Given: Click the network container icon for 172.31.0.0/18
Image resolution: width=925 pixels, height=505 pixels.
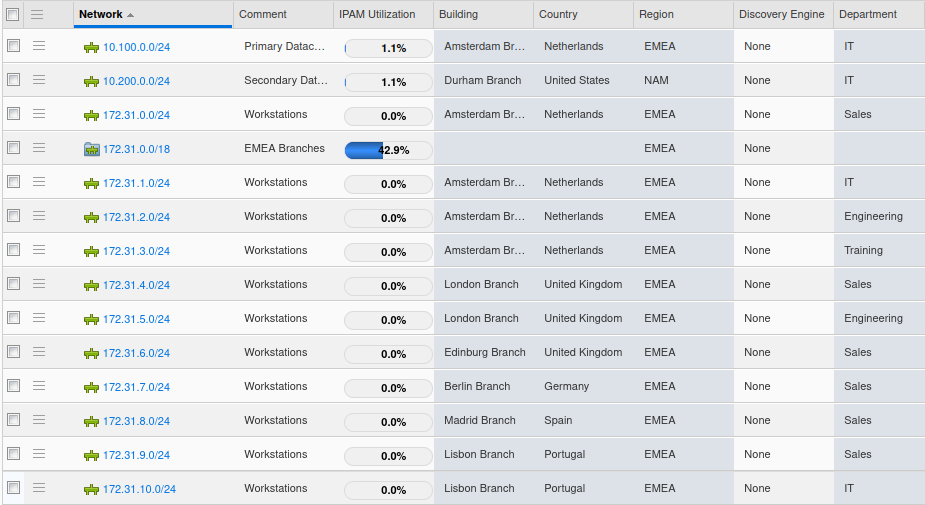Looking at the screenshot, I should pyautogui.click(x=92, y=149).
